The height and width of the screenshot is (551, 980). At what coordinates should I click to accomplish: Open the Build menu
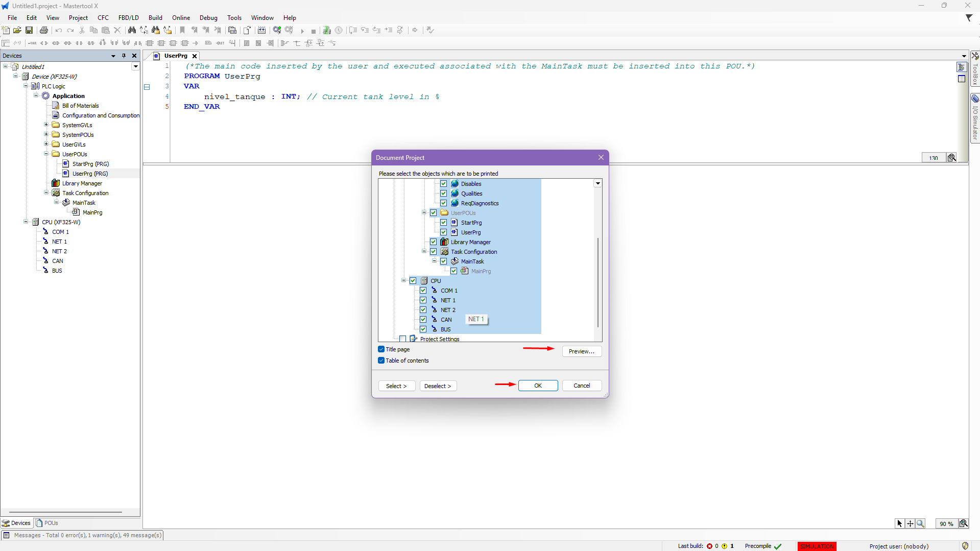point(155,18)
